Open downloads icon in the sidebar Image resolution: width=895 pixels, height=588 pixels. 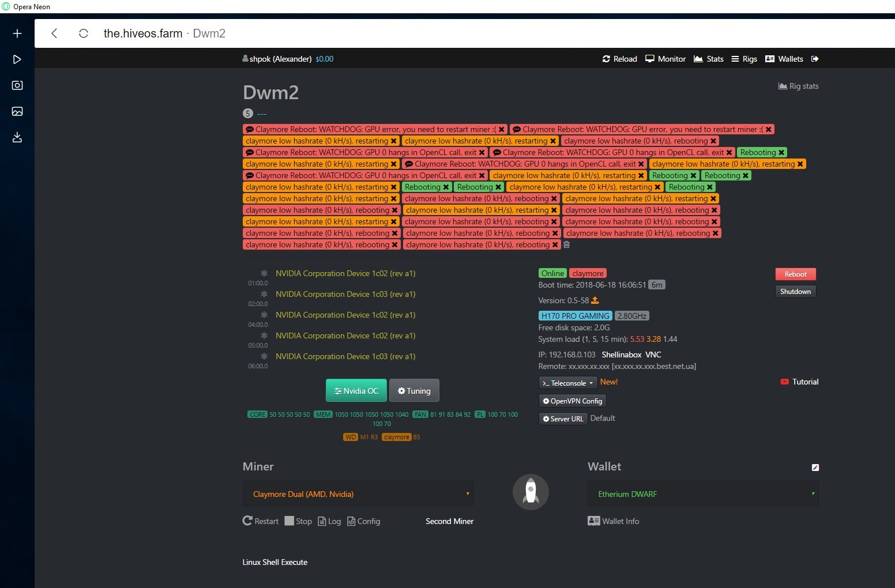click(x=17, y=137)
